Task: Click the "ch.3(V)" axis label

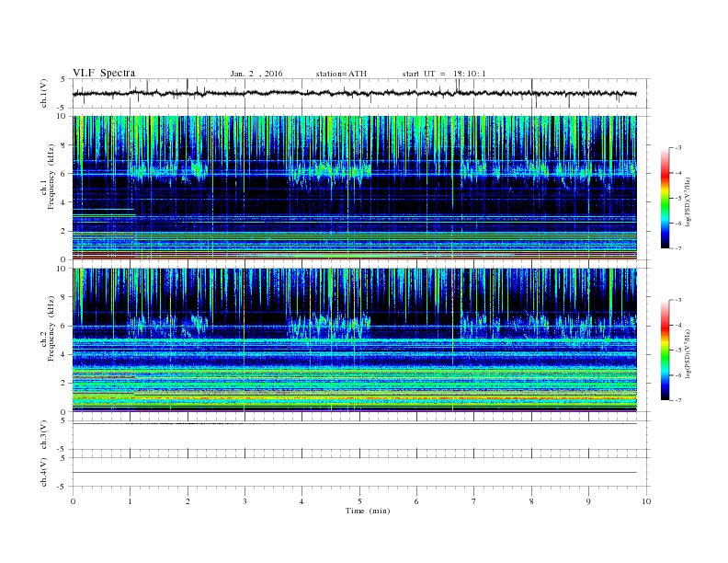Action: 44,435
